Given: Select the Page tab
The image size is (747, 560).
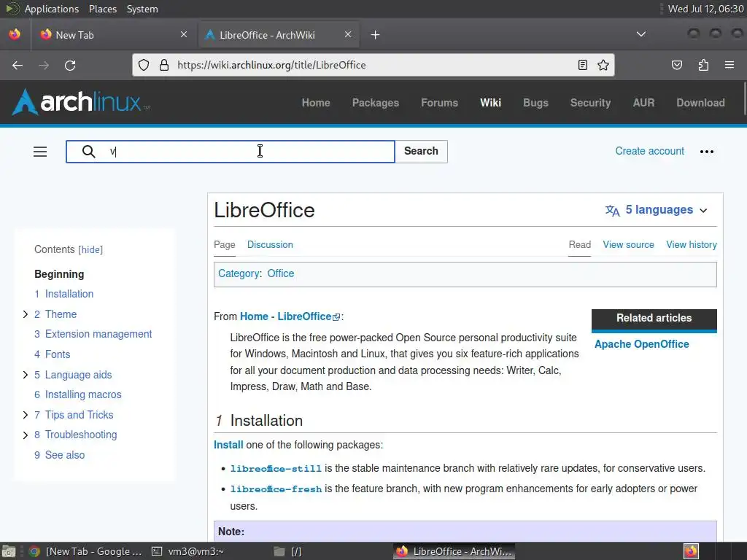Looking at the screenshot, I should point(225,245).
